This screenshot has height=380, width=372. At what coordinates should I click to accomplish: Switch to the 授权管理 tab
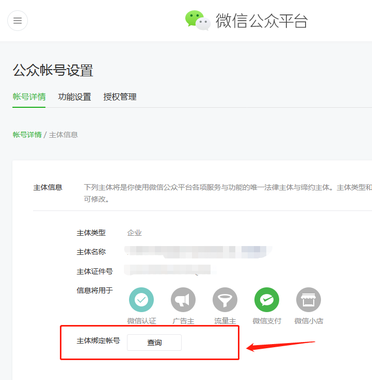click(120, 97)
